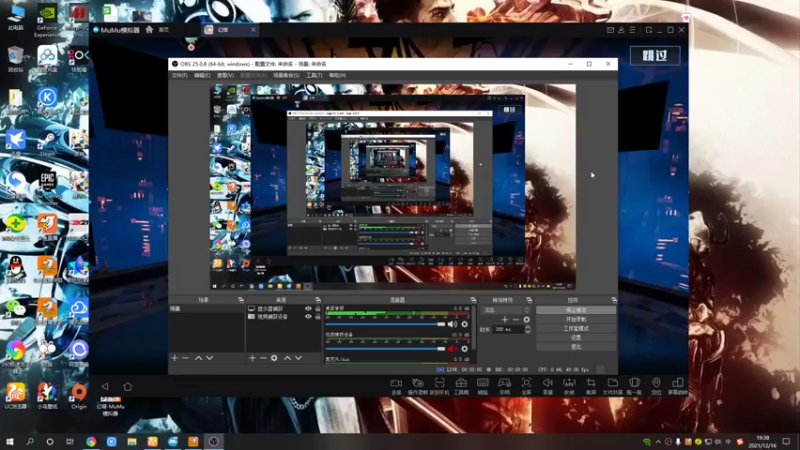
Task: Toggle lock on 显示器捕获 source
Action: pos(318,309)
